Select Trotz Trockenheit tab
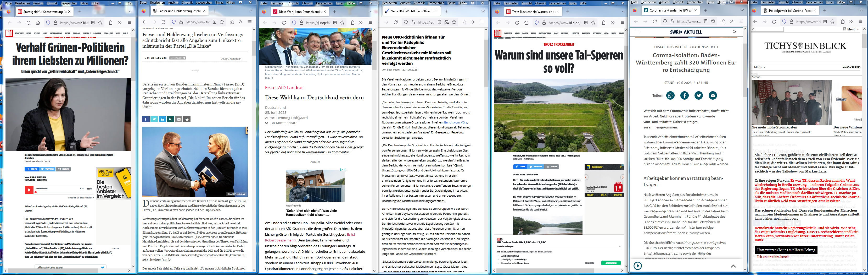The image size is (868, 275). tap(533, 12)
